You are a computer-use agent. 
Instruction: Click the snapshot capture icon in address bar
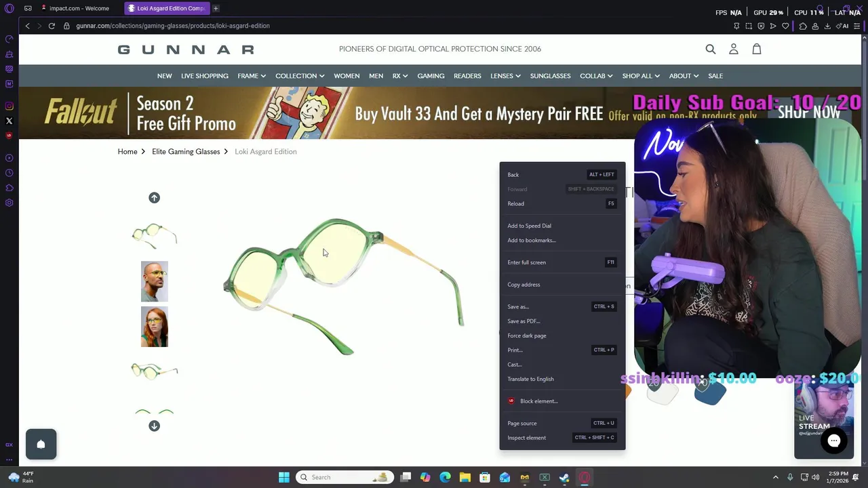point(749,26)
